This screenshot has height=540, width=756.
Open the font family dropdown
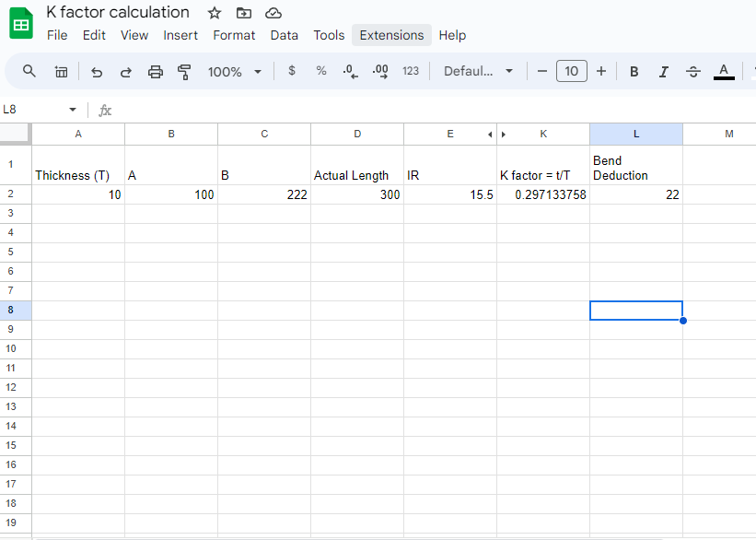coord(478,71)
